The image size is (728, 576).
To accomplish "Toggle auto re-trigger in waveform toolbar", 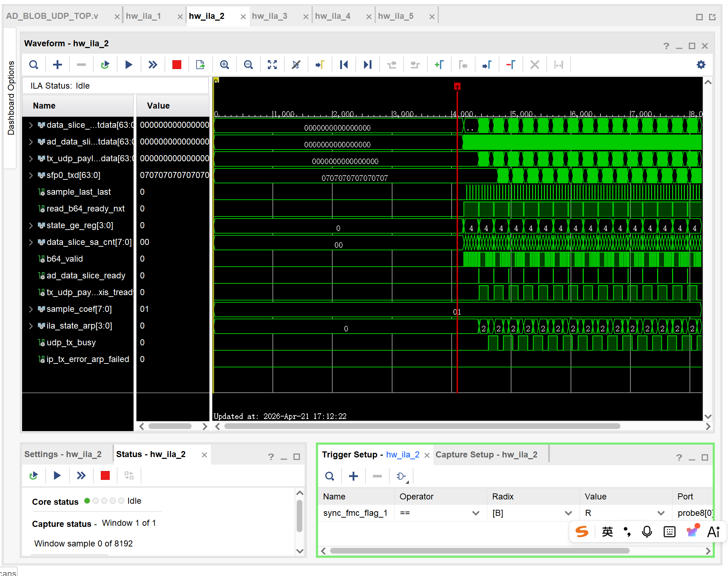I will 105,65.
